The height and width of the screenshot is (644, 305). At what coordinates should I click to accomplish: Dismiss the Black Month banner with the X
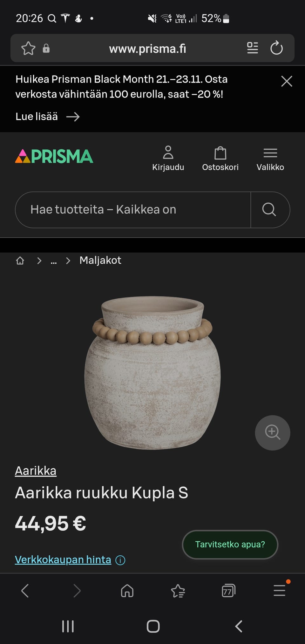coord(286,81)
